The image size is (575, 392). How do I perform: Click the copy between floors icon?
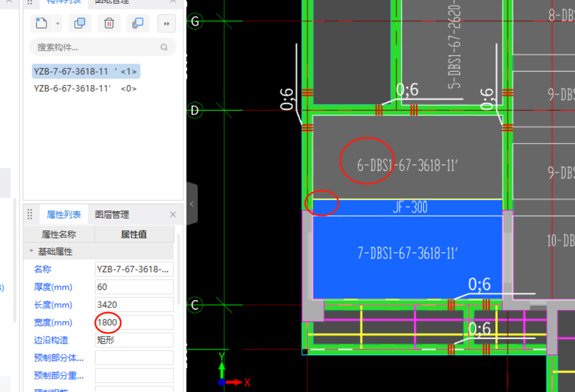tap(138, 23)
